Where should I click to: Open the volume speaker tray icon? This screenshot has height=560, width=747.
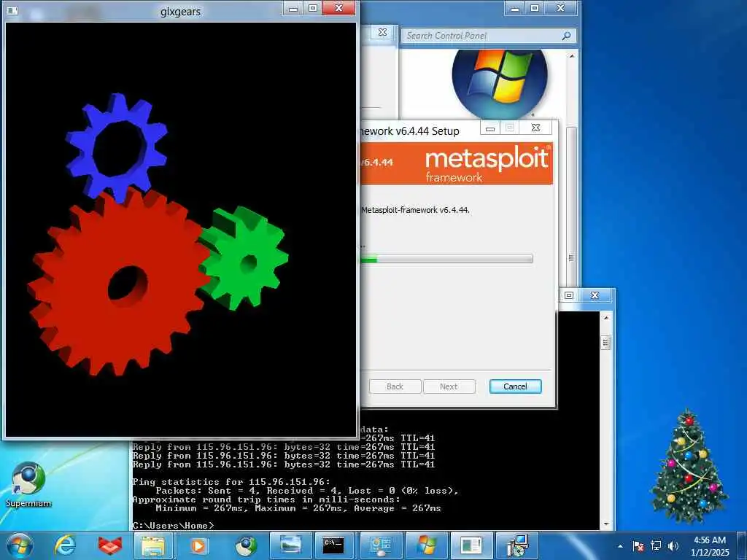pos(673,546)
